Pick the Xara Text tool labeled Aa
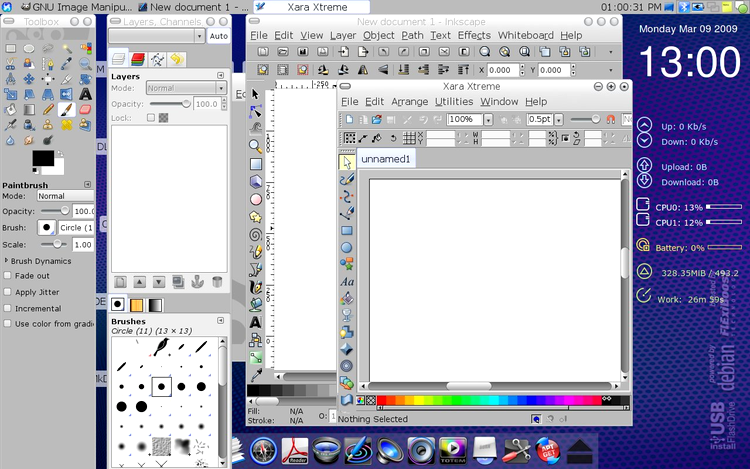Viewport: 750px width, 469px height. (x=347, y=282)
